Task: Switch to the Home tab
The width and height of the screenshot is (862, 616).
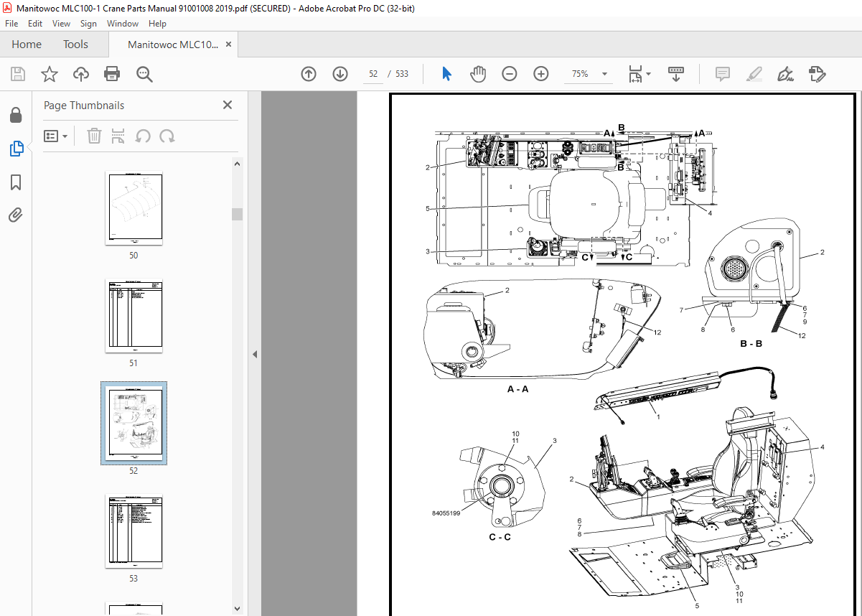Action: pyautogui.click(x=27, y=45)
